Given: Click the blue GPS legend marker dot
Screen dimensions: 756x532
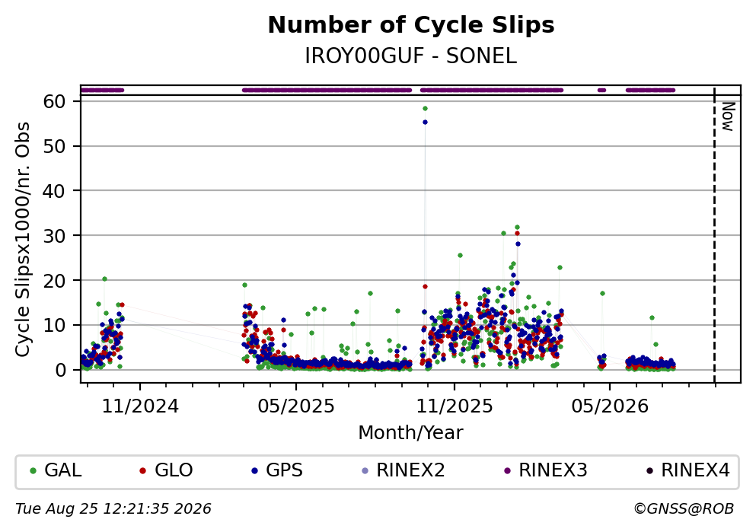Looking at the screenshot, I should tap(254, 471).
